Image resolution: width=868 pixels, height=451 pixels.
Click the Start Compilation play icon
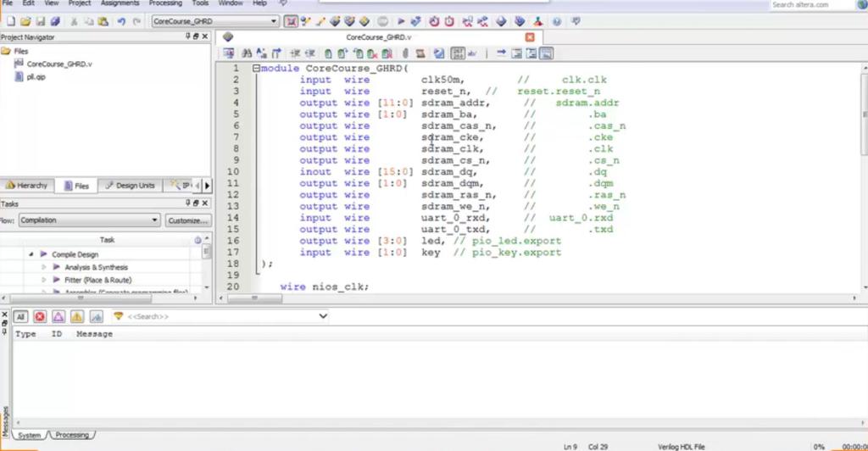click(x=401, y=21)
